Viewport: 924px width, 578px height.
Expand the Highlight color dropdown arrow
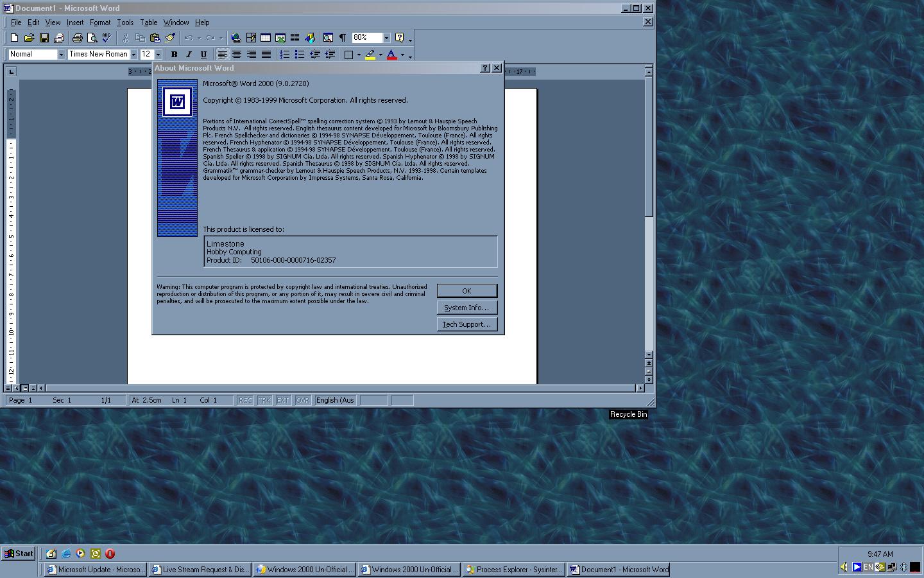tap(381, 55)
